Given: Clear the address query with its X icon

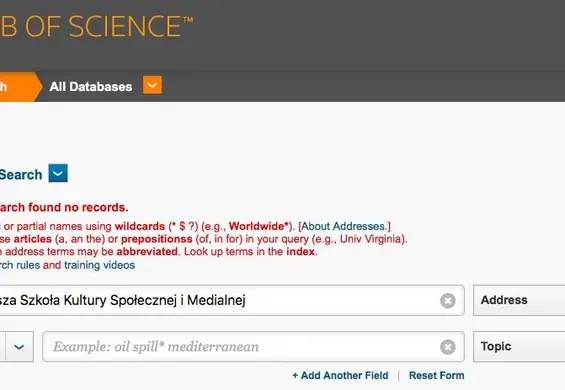Looking at the screenshot, I should coord(448,301).
